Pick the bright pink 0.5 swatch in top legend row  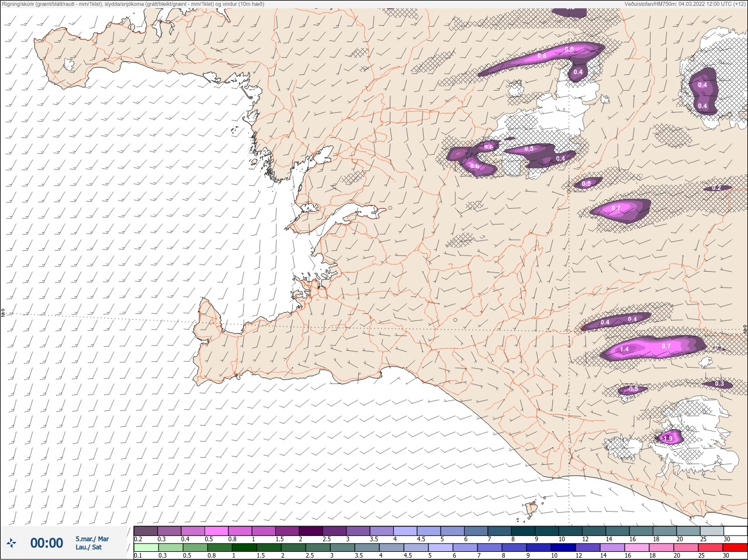(x=216, y=531)
